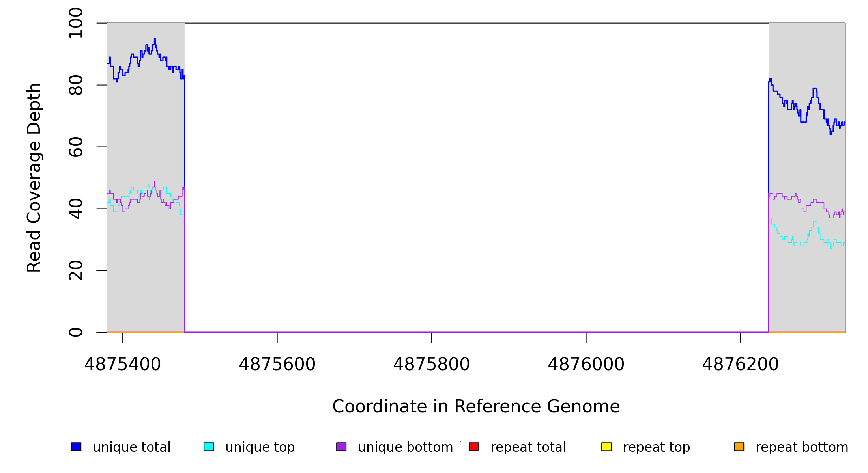Select the "unique total" legend label

coord(131,447)
